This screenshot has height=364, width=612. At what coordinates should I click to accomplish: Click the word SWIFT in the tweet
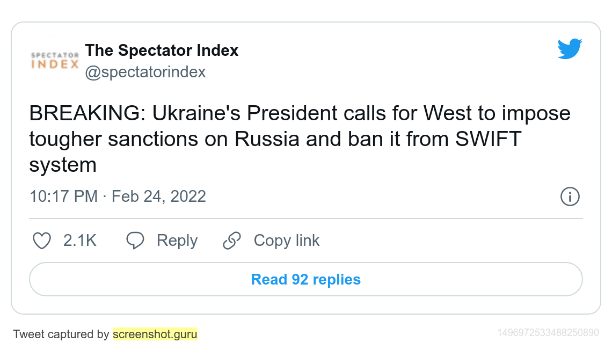(488, 139)
